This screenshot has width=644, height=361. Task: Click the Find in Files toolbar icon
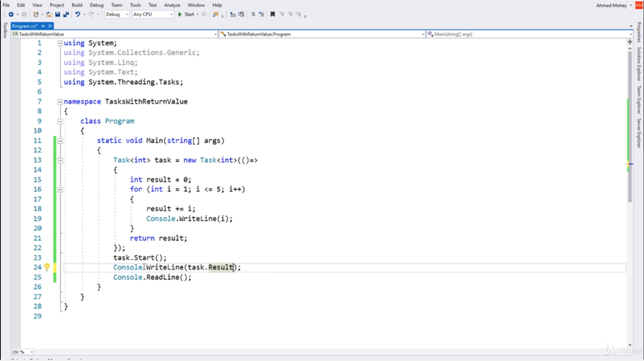pos(215,14)
